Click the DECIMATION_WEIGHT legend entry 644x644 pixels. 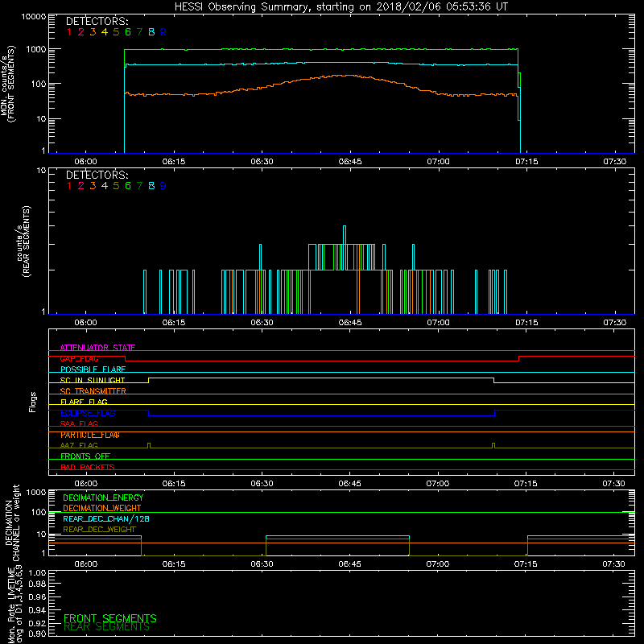102,509
